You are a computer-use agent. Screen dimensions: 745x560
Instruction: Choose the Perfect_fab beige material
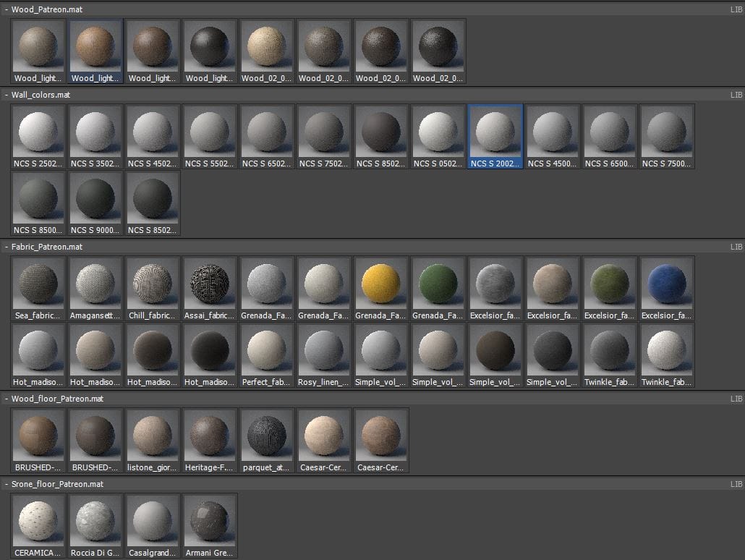pos(267,350)
